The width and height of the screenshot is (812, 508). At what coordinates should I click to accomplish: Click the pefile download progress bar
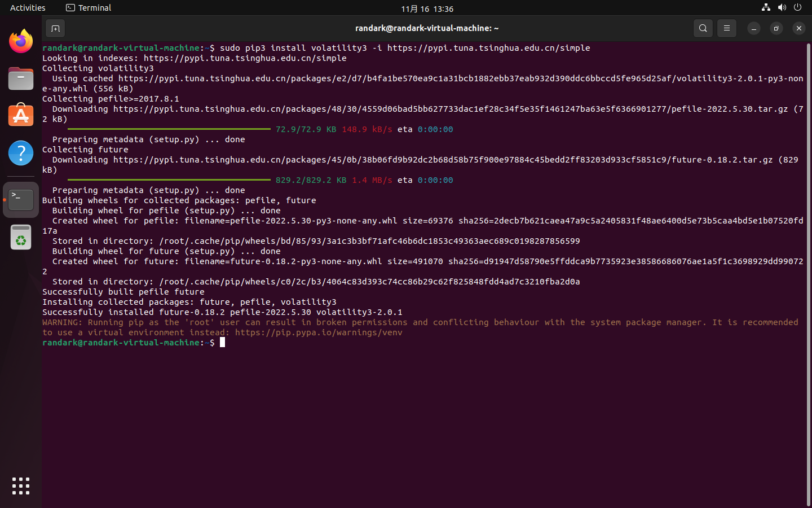click(x=169, y=129)
